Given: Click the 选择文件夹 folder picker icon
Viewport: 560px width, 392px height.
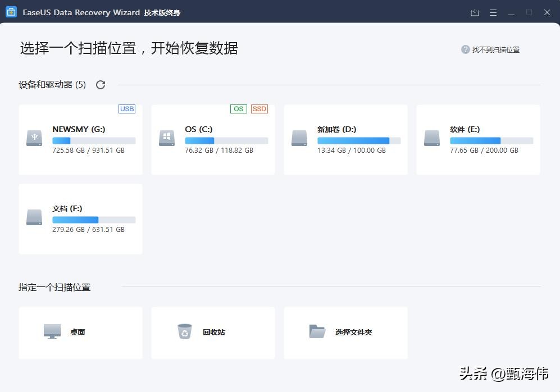Looking at the screenshot, I should tap(318, 332).
